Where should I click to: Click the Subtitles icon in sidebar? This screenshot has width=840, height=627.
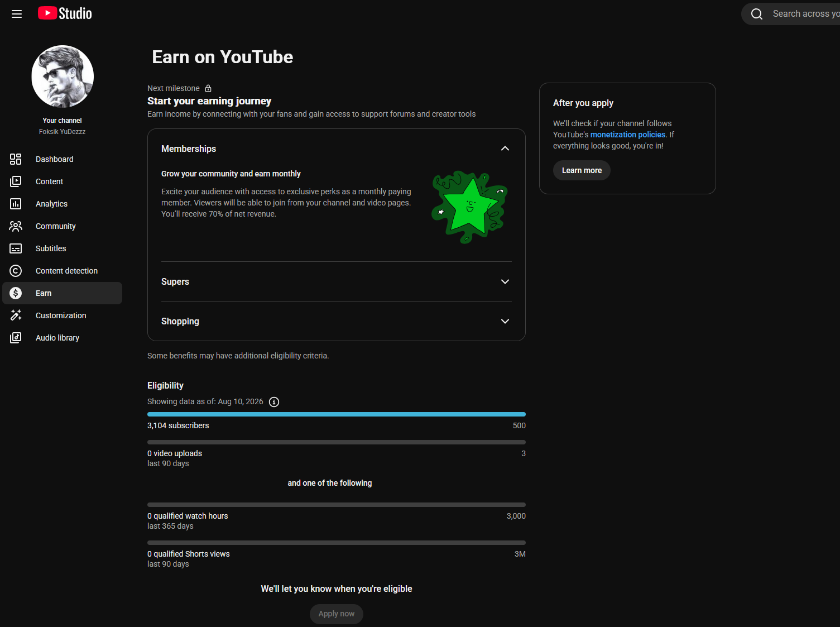[x=16, y=248]
